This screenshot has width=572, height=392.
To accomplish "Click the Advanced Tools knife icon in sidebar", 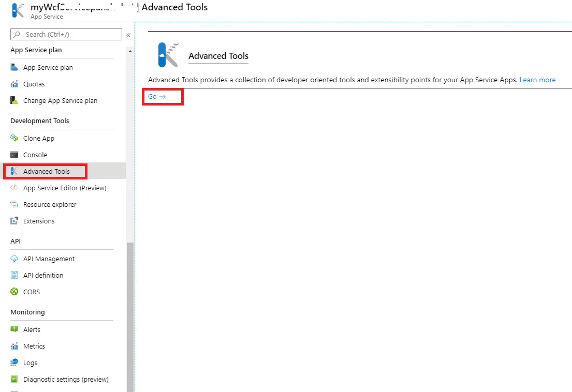I will pos(14,171).
